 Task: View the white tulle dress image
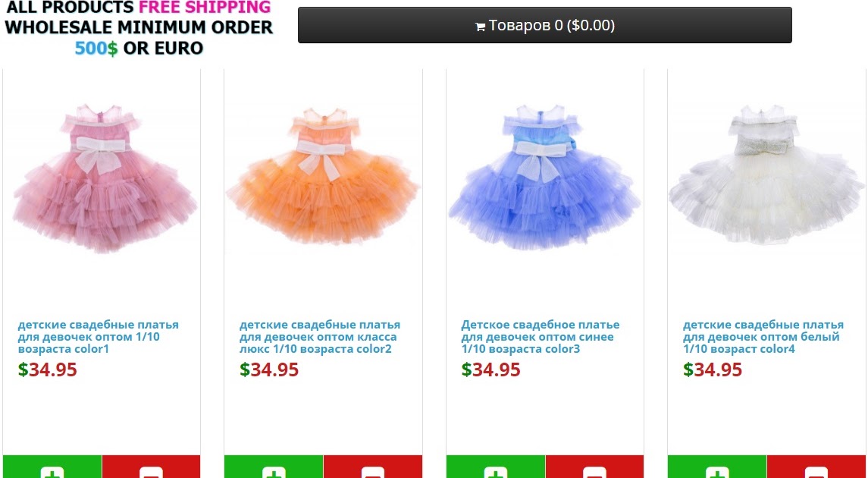pyautogui.click(x=766, y=175)
